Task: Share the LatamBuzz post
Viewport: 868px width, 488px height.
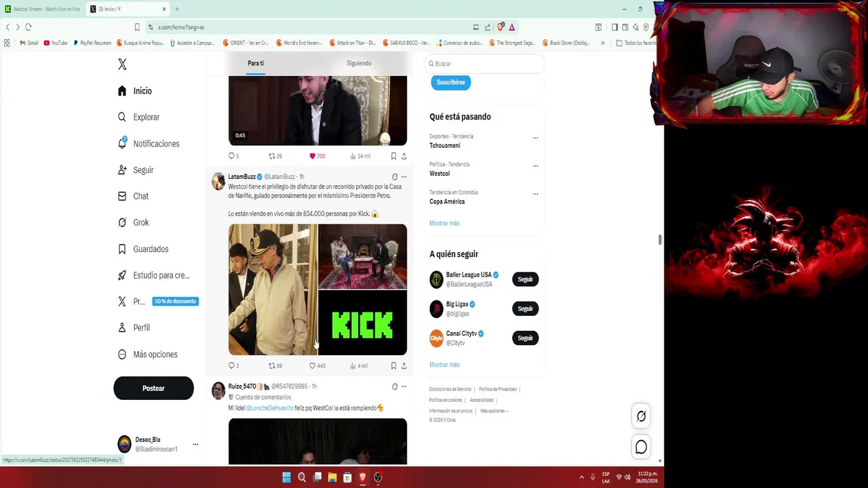Action: [x=404, y=365]
